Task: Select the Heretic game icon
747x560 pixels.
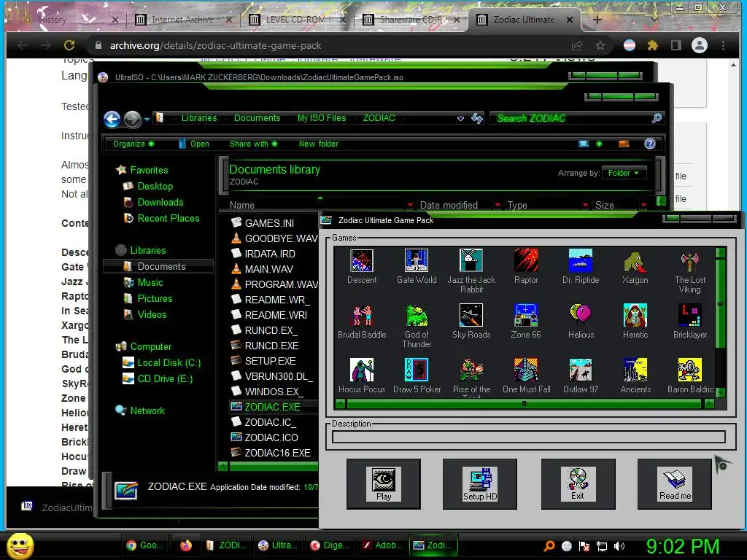Action: tap(635, 315)
